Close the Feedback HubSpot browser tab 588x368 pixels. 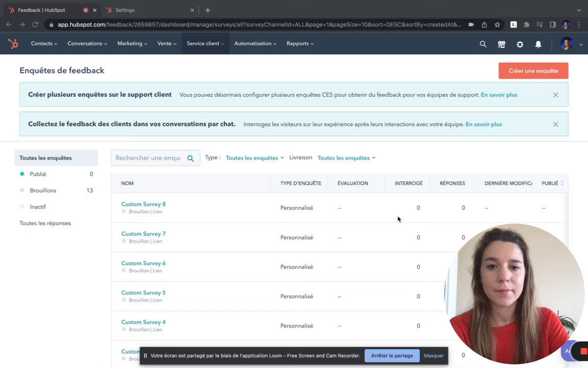coord(94,10)
